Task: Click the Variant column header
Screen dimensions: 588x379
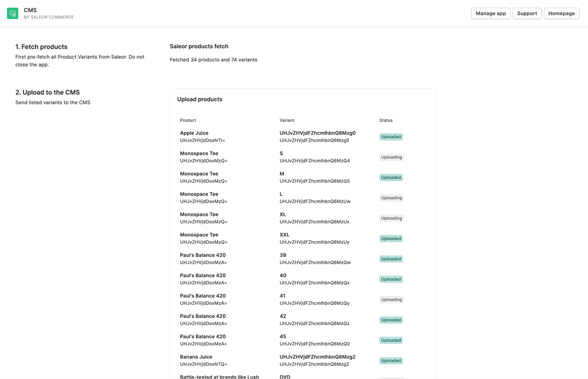Action: pyautogui.click(x=287, y=120)
